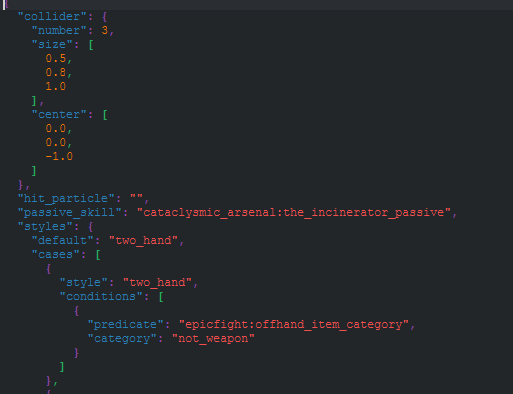This screenshot has height=394, width=513.
Task: Click the size value 0.5
Action: coord(56,58)
